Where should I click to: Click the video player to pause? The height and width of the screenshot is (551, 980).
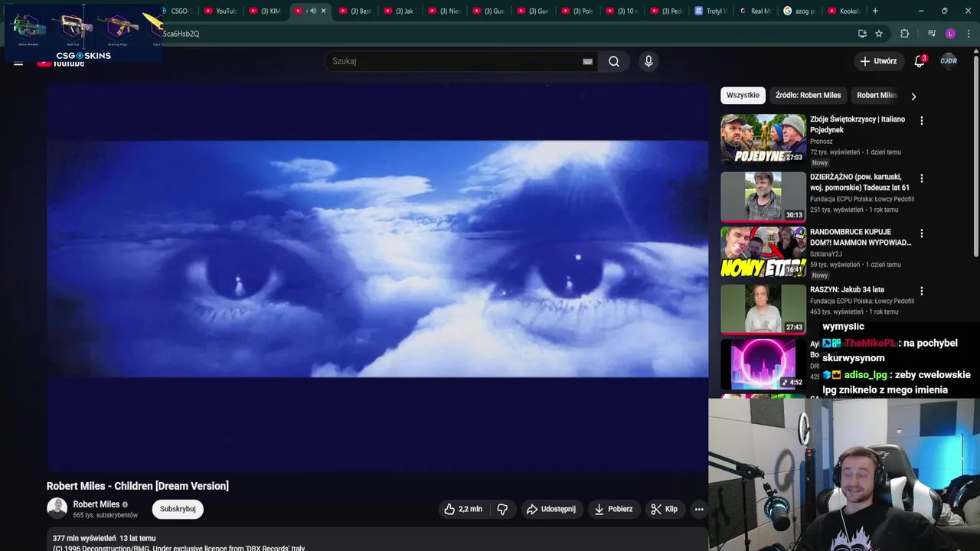point(377,277)
